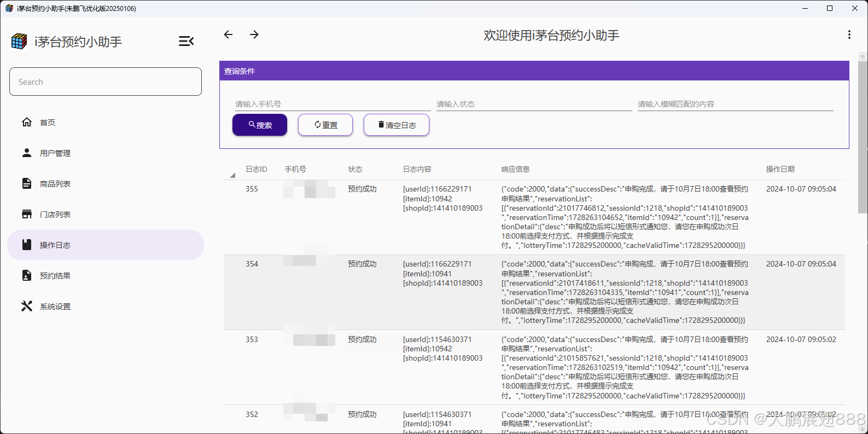The image size is (868, 434).
Task: Click the 清空日志 button
Action: tap(397, 125)
